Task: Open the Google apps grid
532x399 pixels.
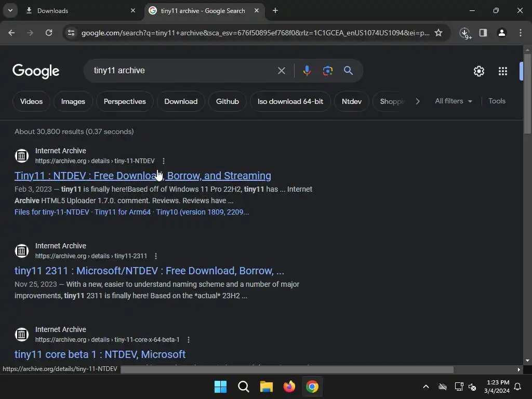Action: click(503, 71)
